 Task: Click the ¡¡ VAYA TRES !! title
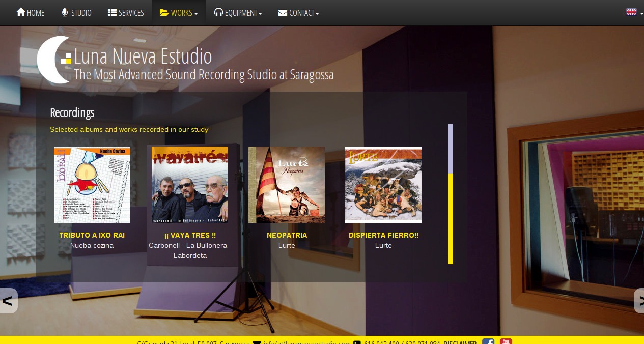190,235
